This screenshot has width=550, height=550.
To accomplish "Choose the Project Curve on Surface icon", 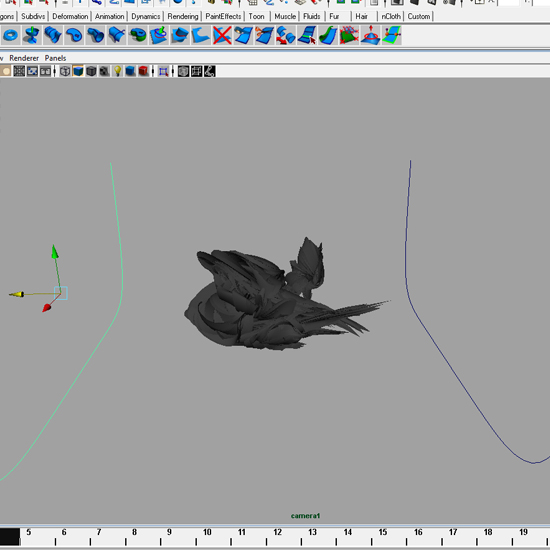I will click(159, 35).
